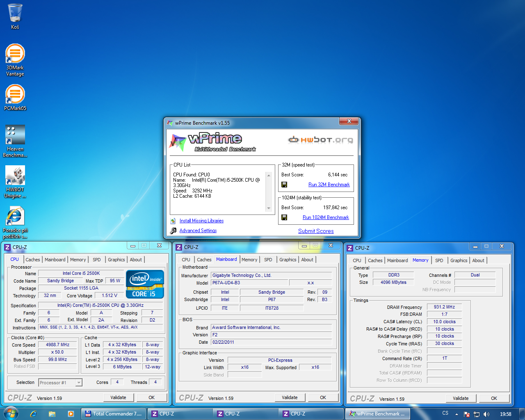Click the DRAM Frequency value 931.2 MHz

444,307
